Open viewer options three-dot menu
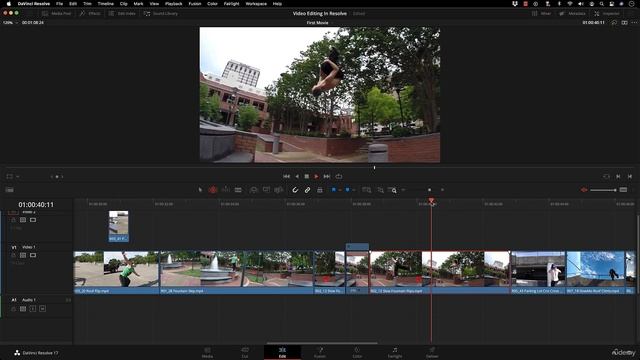The image size is (640, 360). tap(634, 23)
